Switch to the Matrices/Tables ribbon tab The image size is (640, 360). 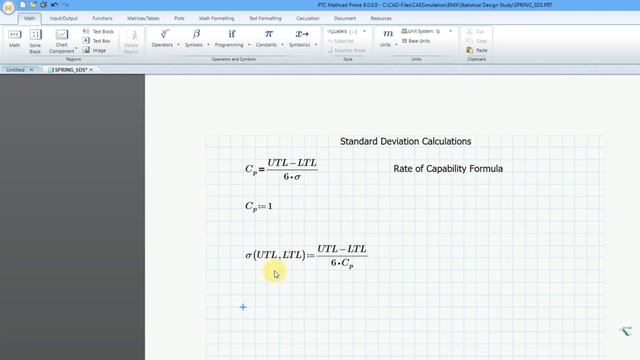tap(143, 18)
